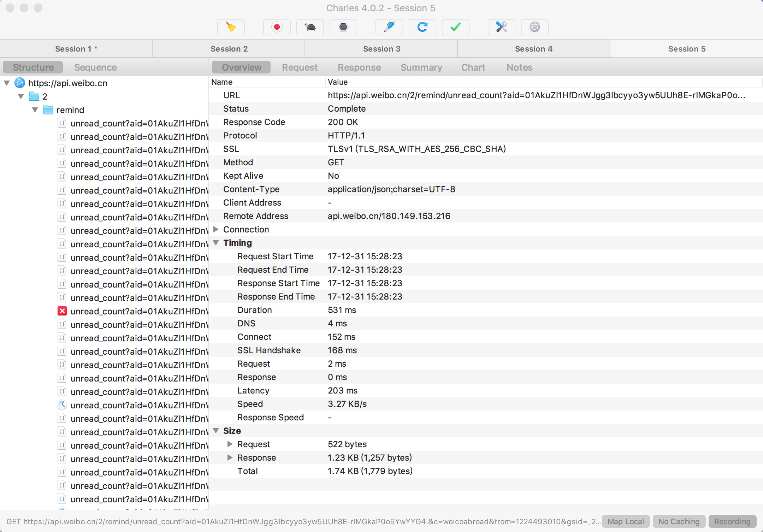Open the Chart tab
The width and height of the screenshot is (763, 532).
tap(473, 67)
